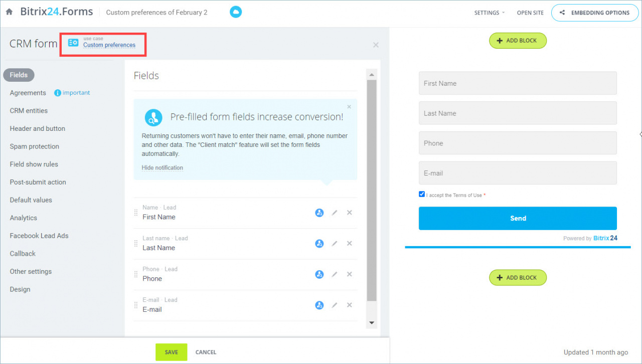This screenshot has height=364, width=642.
Task: Open the Callback section
Action: click(23, 254)
